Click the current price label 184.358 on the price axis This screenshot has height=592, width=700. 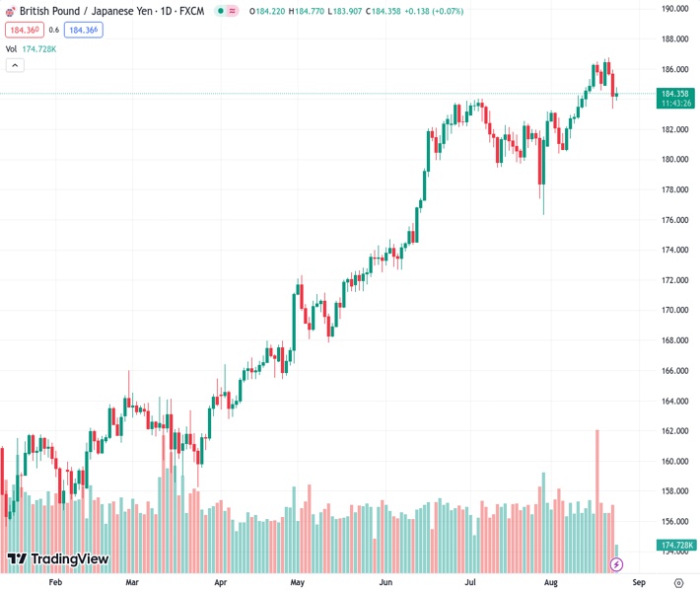(677, 94)
